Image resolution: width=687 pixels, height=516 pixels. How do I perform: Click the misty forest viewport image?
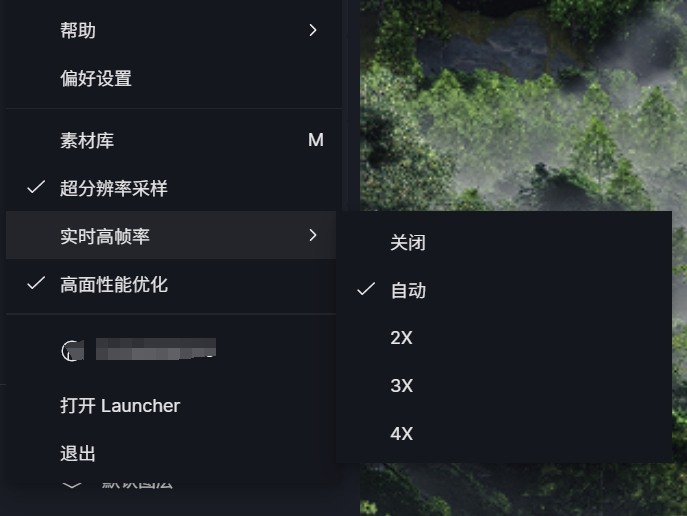click(523, 105)
